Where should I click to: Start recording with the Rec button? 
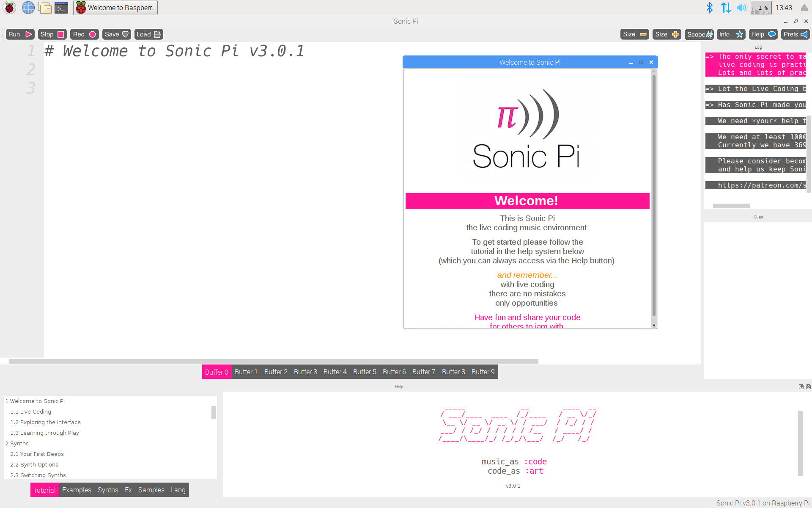pos(84,34)
